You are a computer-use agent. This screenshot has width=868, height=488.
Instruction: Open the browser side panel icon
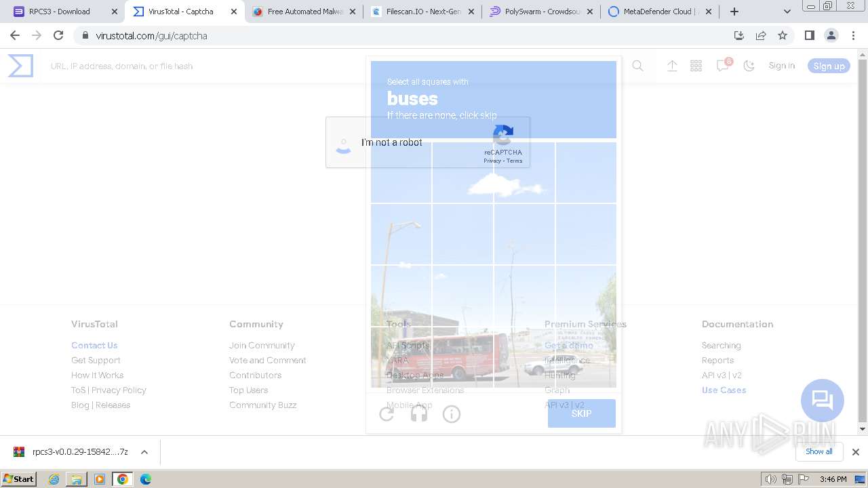(809, 35)
